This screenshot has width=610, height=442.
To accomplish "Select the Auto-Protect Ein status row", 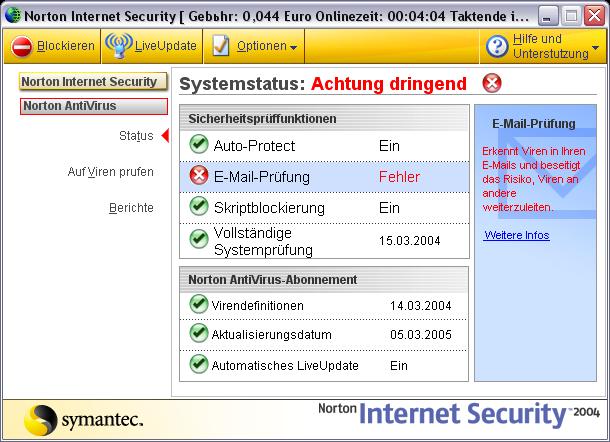I will pos(324,146).
